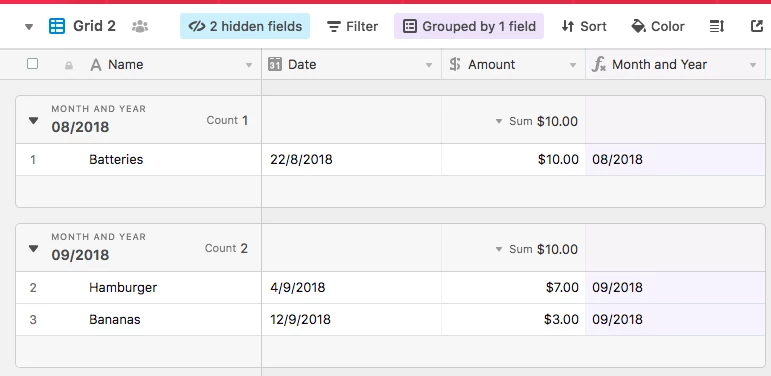Open the Grouped by 1 field menu
The width and height of the screenshot is (771, 376).
click(469, 26)
